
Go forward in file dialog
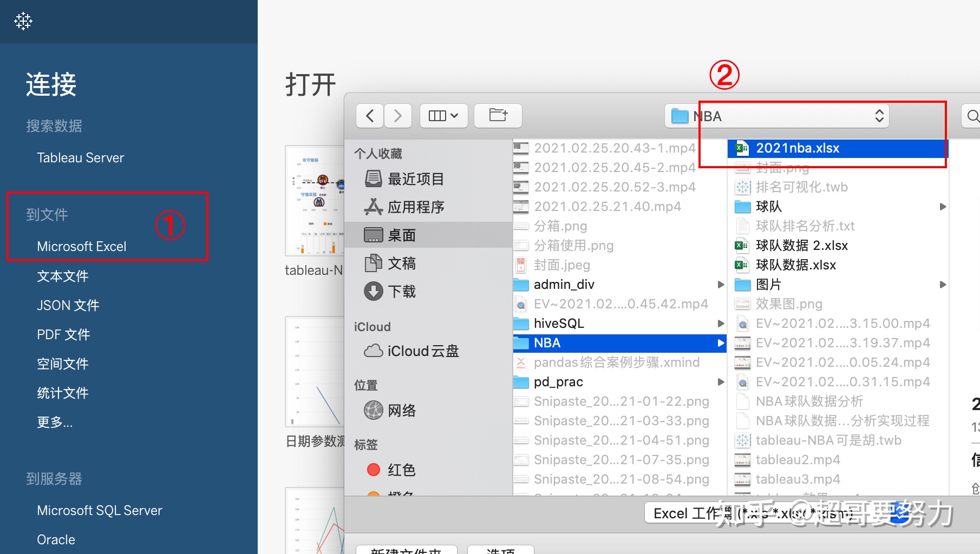click(398, 116)
